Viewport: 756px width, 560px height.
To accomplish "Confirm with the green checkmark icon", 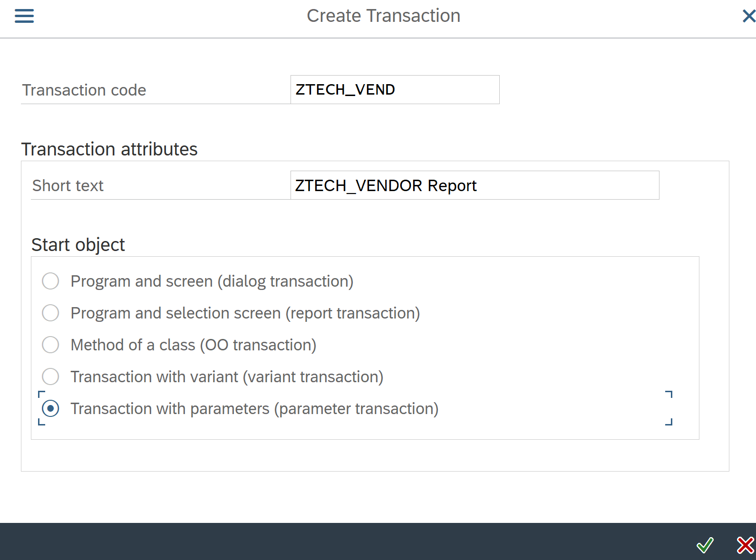I will click(705, 545).
